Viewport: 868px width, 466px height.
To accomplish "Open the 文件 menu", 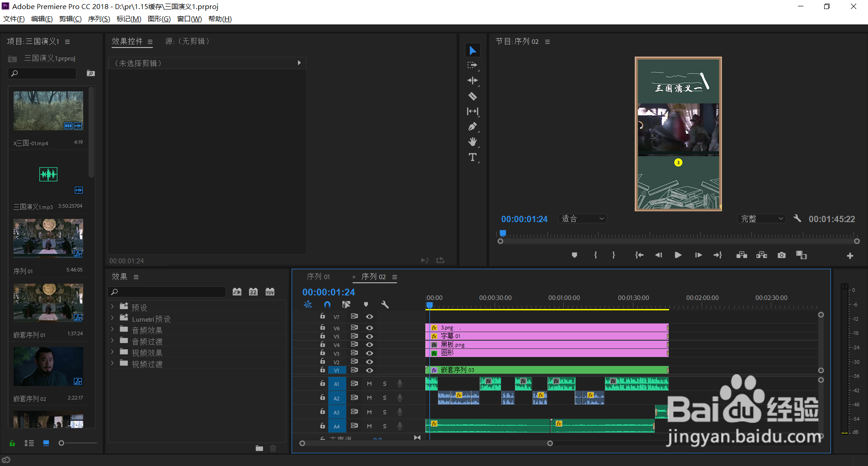I will (x=14, y=19).
